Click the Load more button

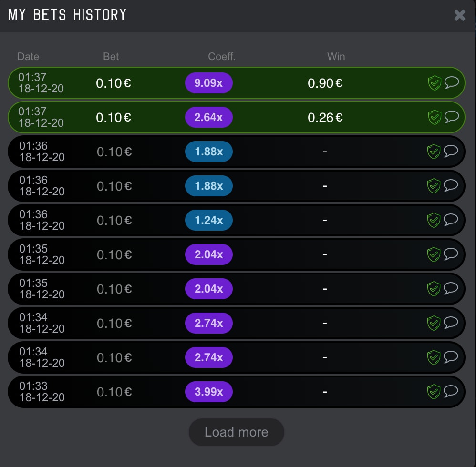237,432
